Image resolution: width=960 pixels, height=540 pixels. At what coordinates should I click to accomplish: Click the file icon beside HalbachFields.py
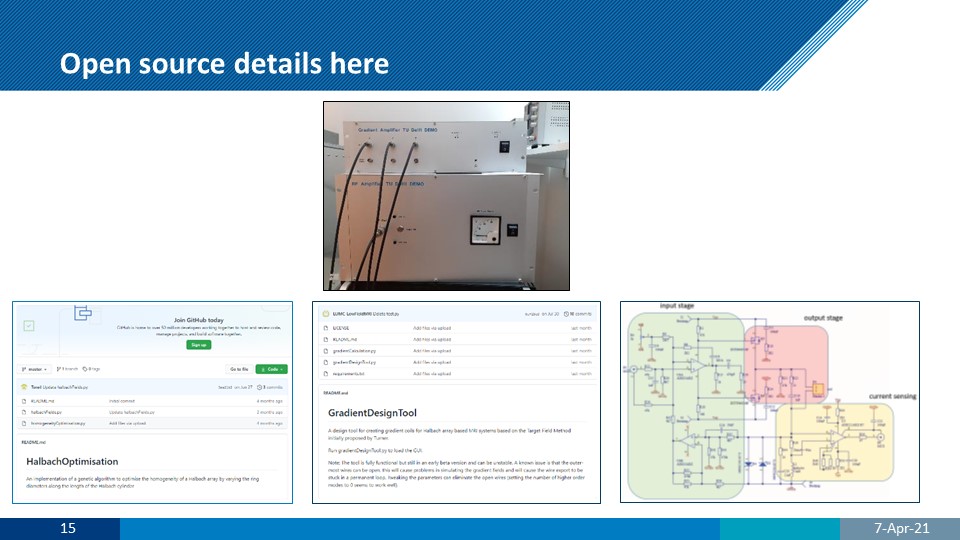tap(22, 411)
